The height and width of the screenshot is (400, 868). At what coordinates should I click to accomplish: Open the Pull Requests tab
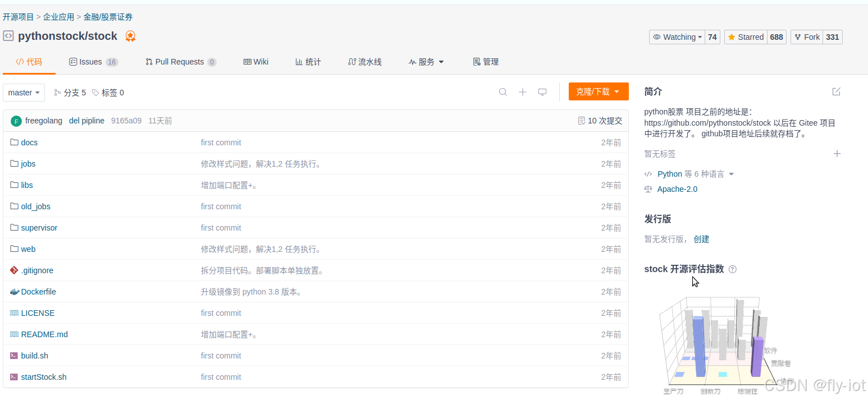181,62
